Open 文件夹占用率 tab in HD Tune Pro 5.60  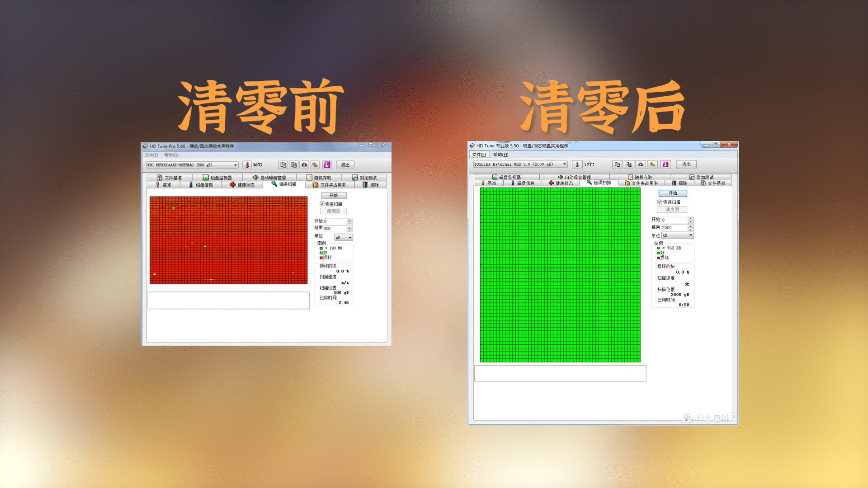pos(330,185)
